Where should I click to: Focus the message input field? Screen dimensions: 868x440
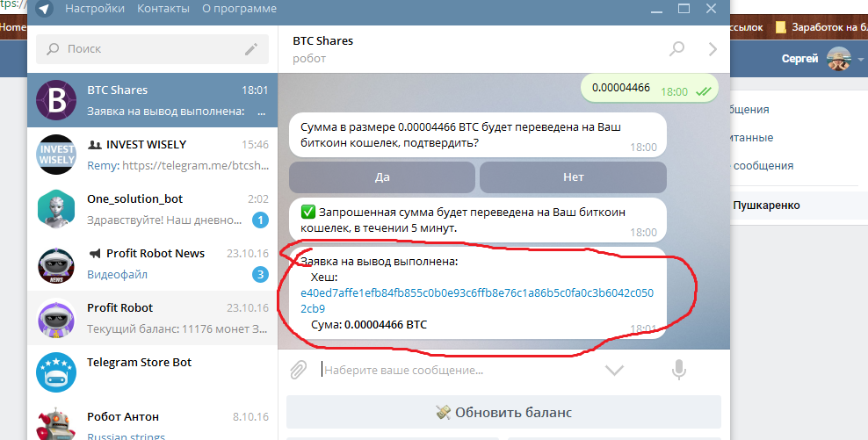tap(457, 370)
